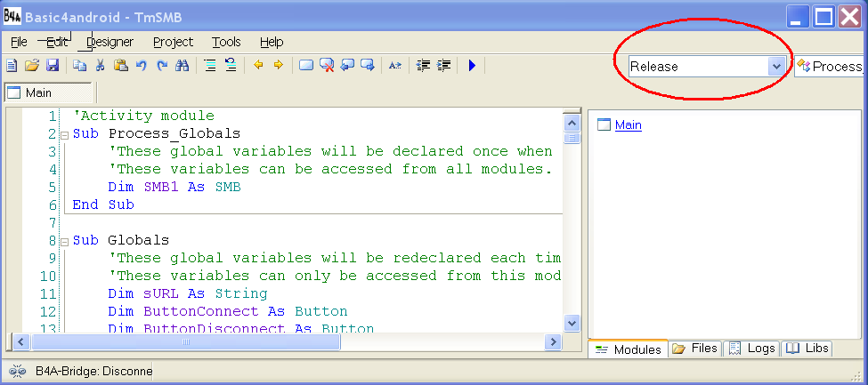The height and width of the screenshot is (385, 868).
Task: Switch to the Modules tab
Action: (628, 349)
